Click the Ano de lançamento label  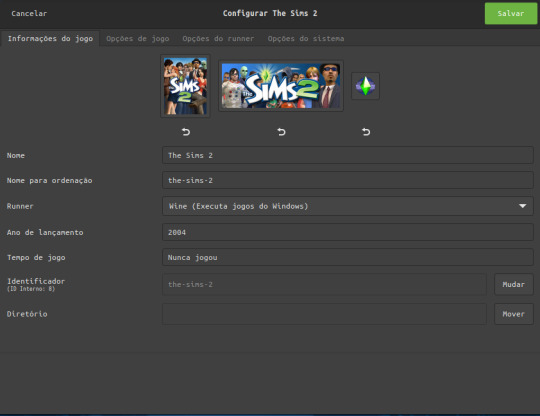(x=45, y=232)
